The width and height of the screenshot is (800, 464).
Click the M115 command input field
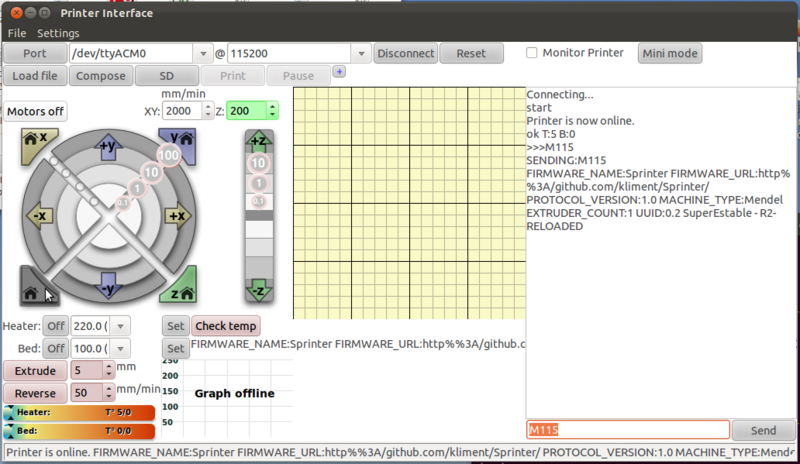(625, 430)
